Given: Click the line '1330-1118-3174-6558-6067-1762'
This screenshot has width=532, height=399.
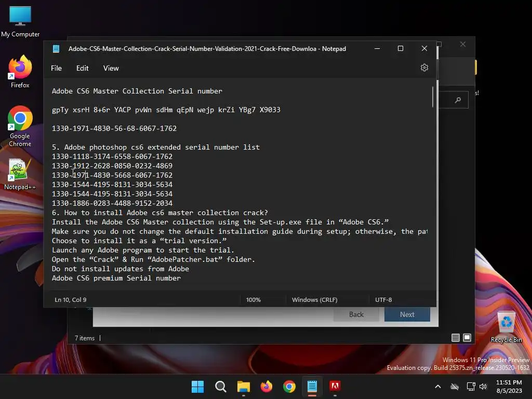Looking at the screenshot, I should pyautogui.click(x=112, y=157).
